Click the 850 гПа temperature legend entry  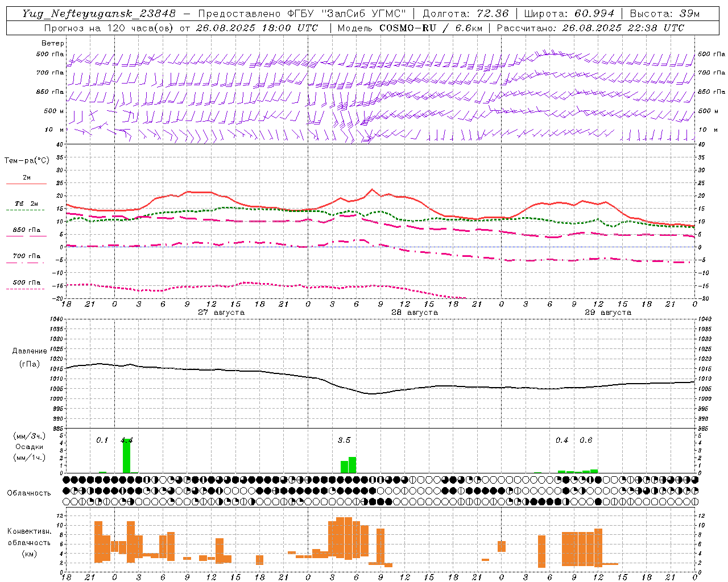26,230
